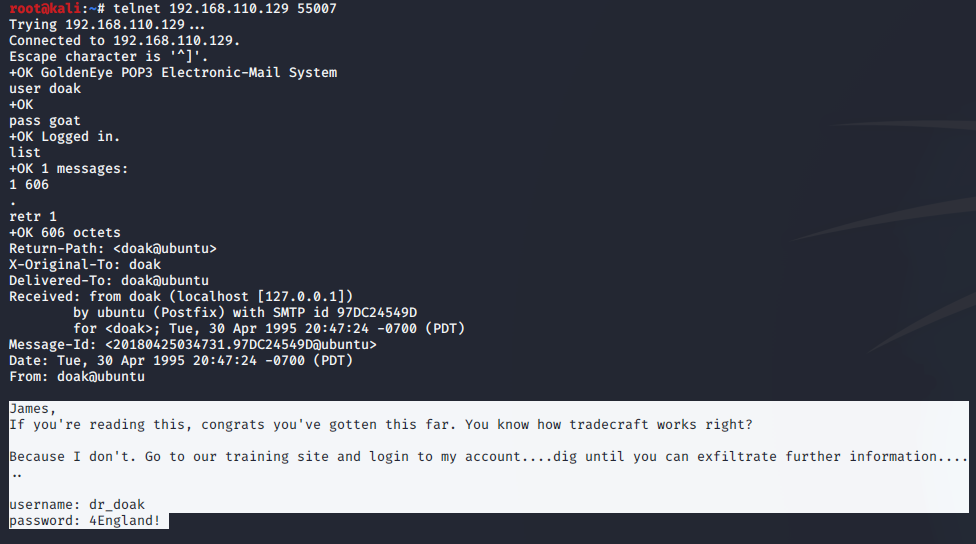The height and width of the screenshot is (544, 976).
Task: Click the '+OK 606 octets' response
Action: [x=64, y=233]
